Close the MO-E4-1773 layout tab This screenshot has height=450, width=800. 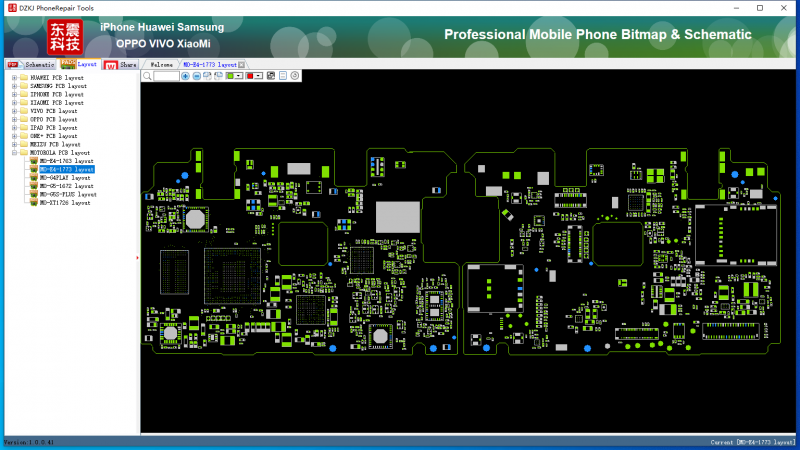241,64
